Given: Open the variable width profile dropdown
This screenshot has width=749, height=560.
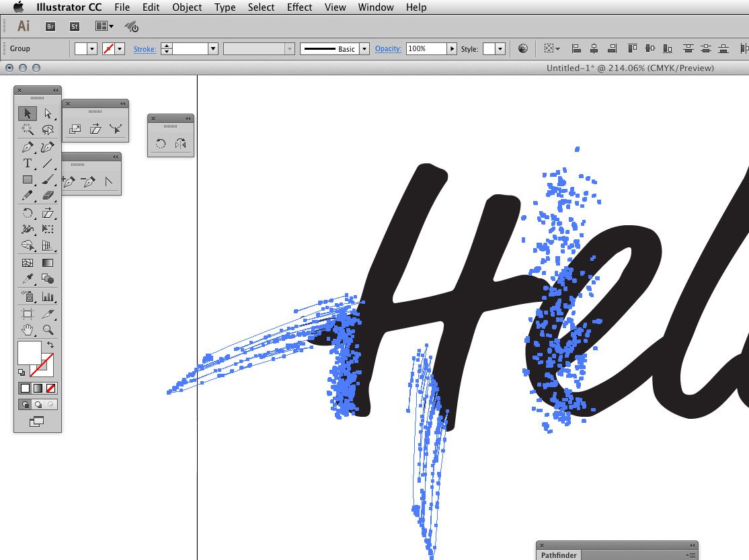Looking at the screenshot, I should (x=290, y=48).
